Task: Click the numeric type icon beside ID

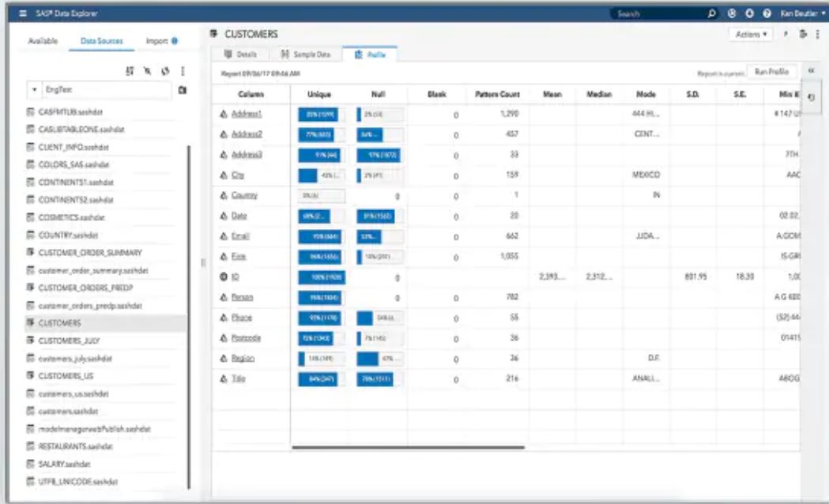Action: pos(223,276)
